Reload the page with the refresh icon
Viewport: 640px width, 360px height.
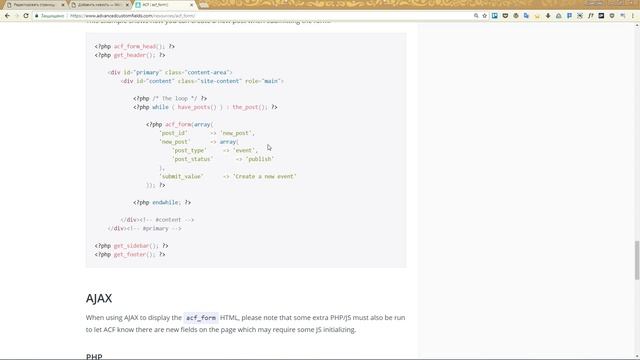click(26, 16)
